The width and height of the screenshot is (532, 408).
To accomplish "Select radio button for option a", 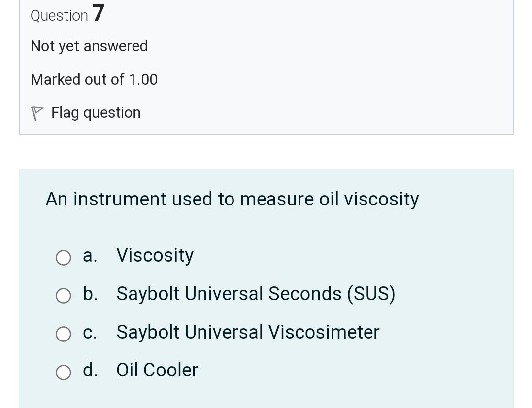I will (x=63, y=257).
